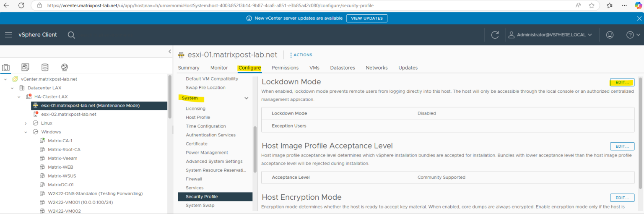The width and height of the screenshot is (644, 214).
Task: Open the vSphere search magnifier icon
Action: coord(71,35)
